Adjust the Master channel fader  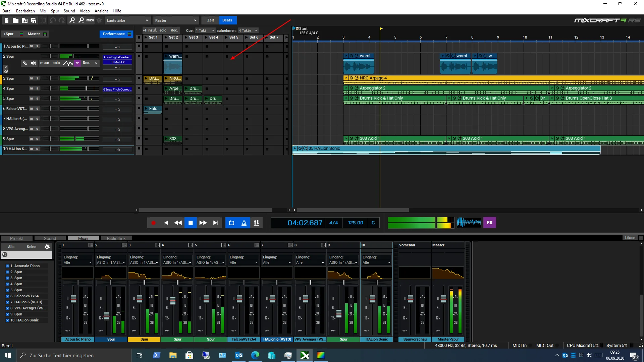point(443,299)
